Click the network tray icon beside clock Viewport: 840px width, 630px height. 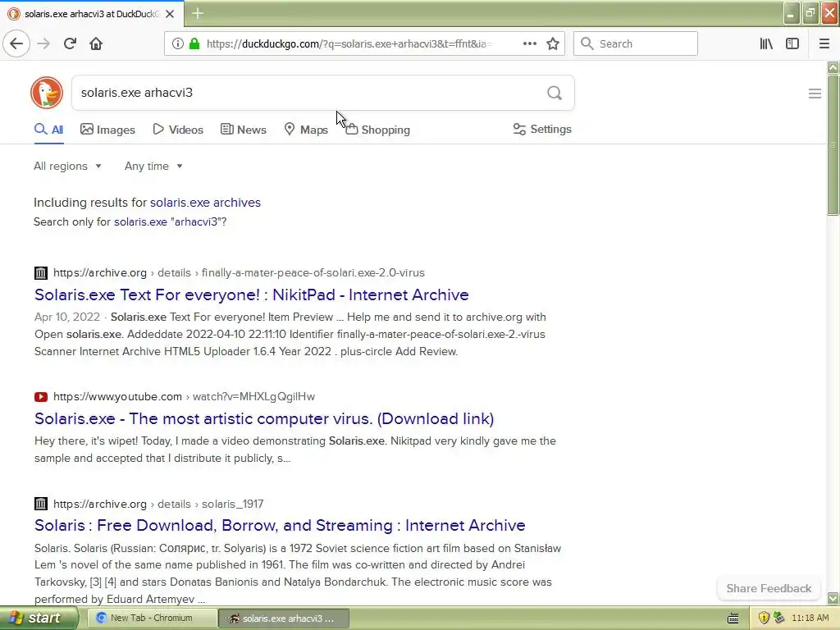[779, 619]
